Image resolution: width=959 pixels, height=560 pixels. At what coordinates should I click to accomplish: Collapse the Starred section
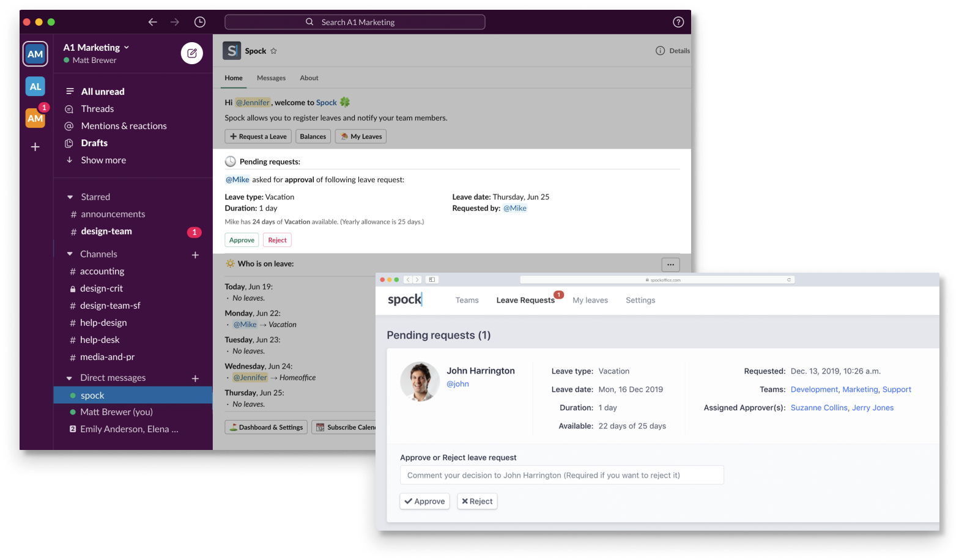click(70, 197)
